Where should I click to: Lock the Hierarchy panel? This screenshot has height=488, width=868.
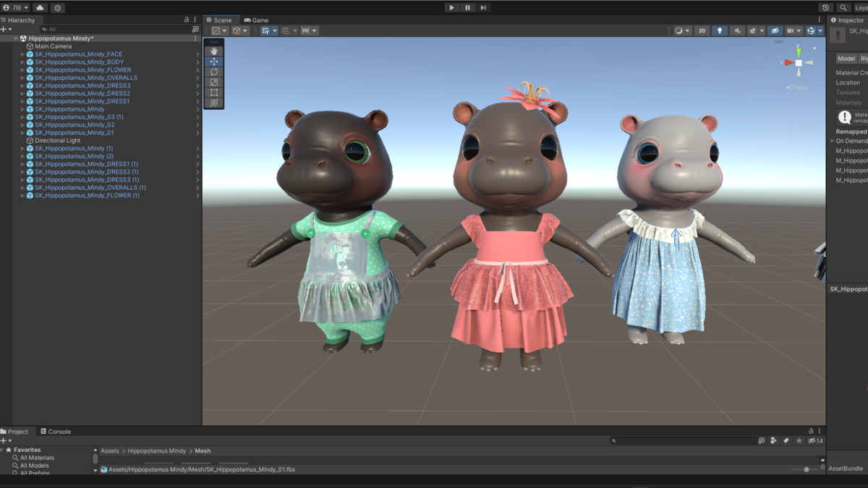tap(187, 20)
